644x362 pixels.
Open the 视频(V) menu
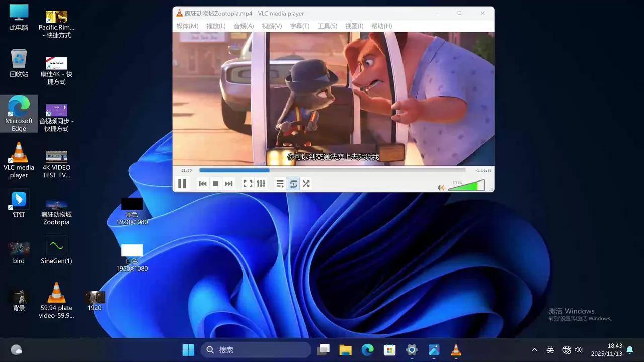(272, 26)
